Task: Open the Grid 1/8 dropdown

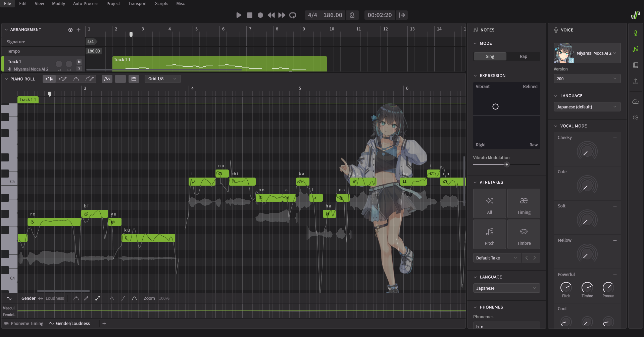Action: coord(163,79)
